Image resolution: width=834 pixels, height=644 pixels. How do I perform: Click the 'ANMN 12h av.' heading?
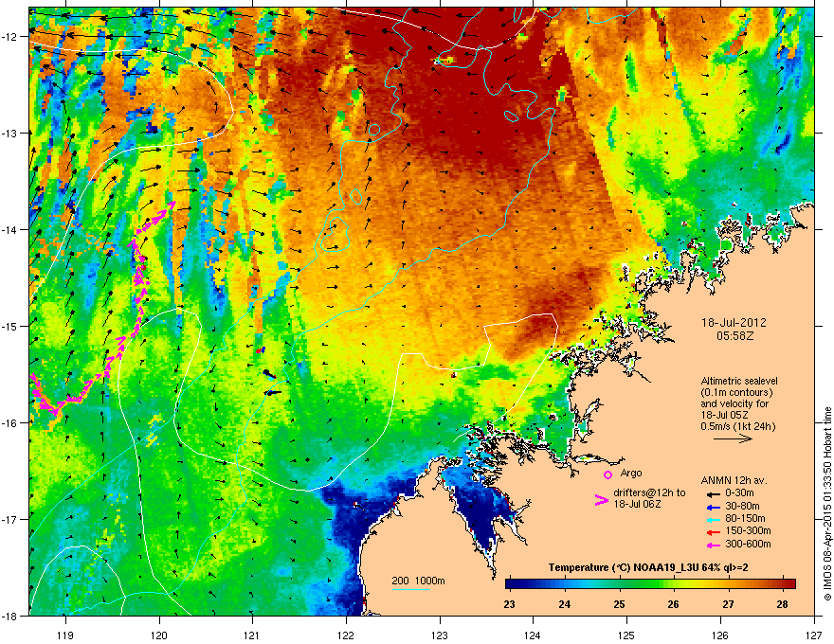coord(734,481)
